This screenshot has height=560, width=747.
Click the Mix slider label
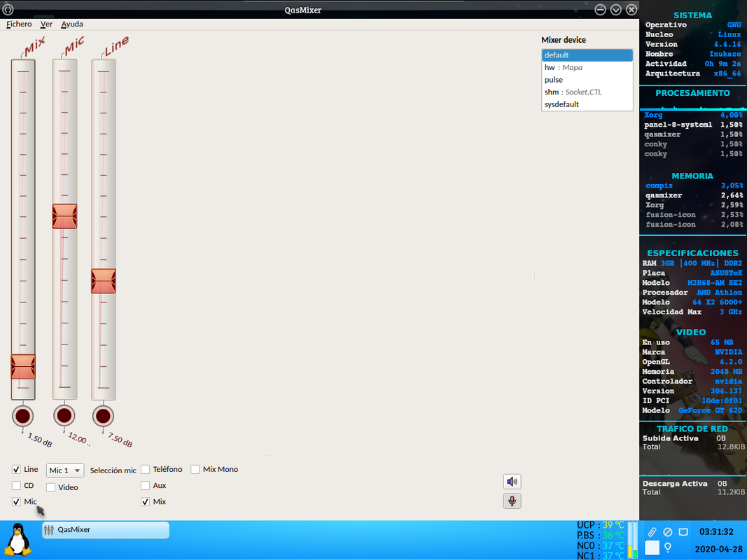[x=34, y=46]
